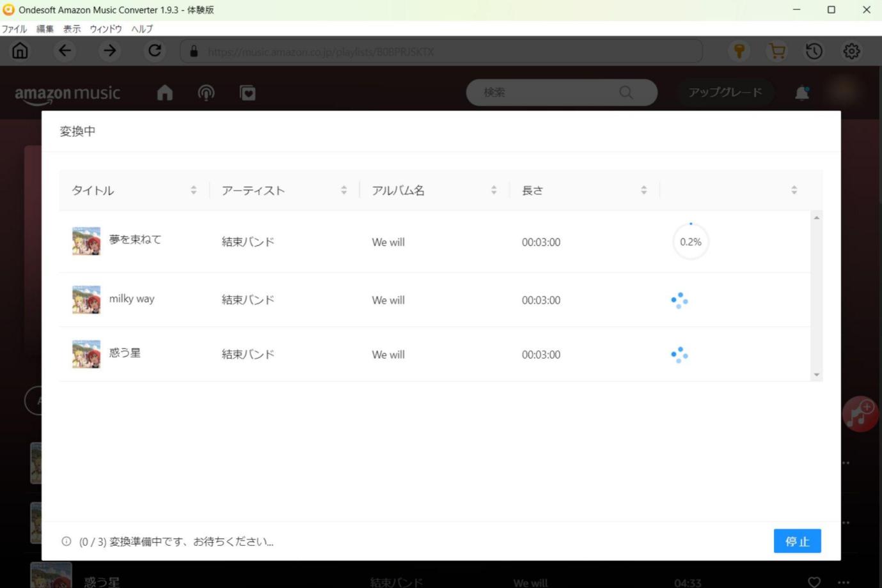The height and width of the screenshot is (588, 882).
Task: Click the アップグレード button
Action: click(x=725, y=92)
